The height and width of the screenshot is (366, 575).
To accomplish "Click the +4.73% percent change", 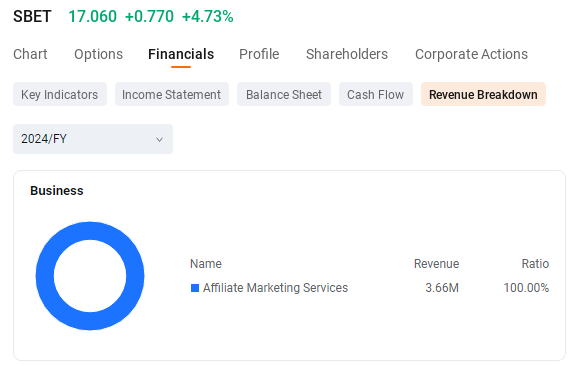I will point(208,17).
